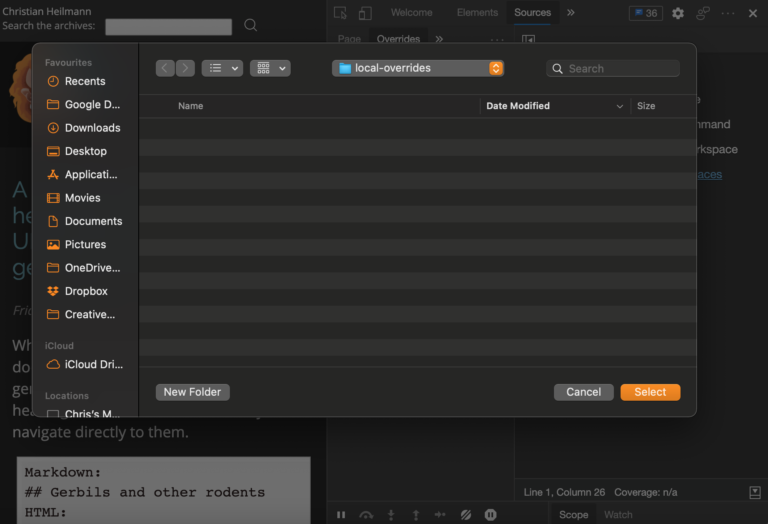Screen dimensions: 768x524
Task: Confirm folder with Select button
Action: tap(650, 392)
